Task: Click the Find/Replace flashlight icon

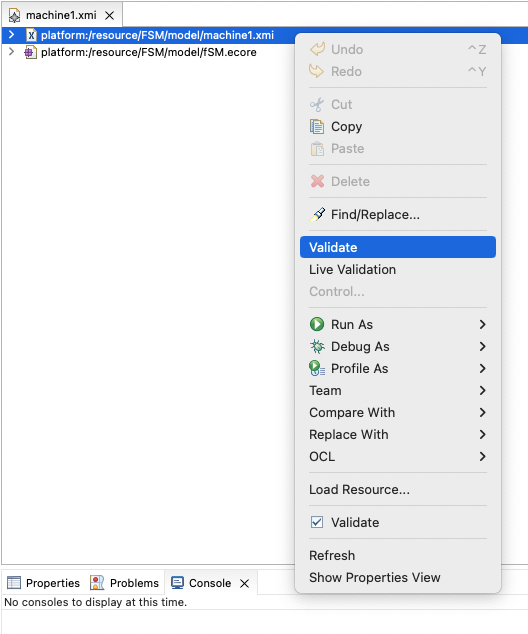Action: pos(317,214)
